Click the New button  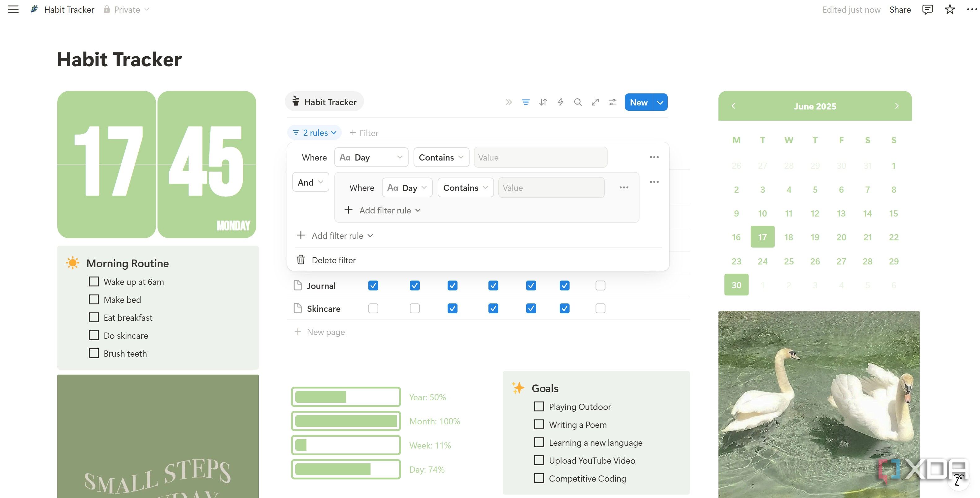[639, 102]
